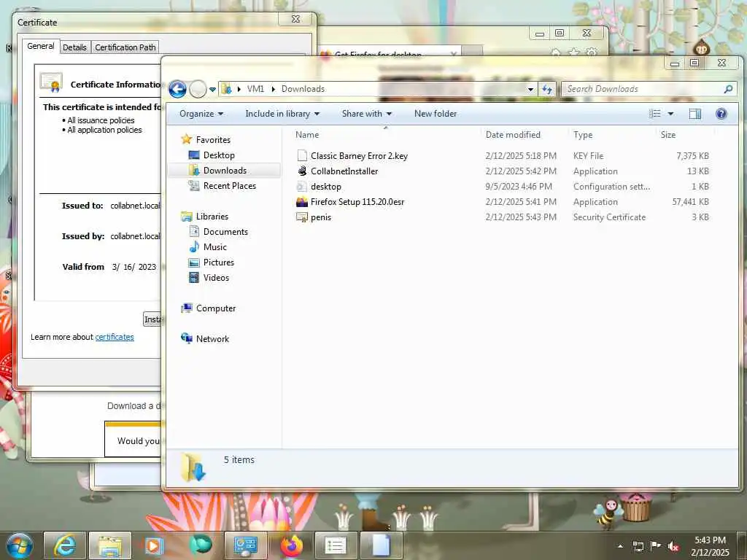The height and width of the screenshot is (560, 747).
Task: Click the Action Center flag icon
Action: (x=656, y=546)
